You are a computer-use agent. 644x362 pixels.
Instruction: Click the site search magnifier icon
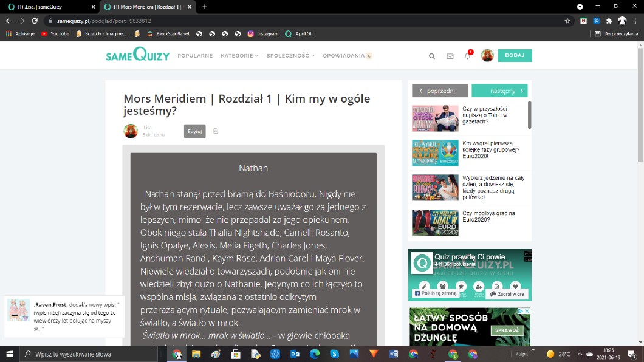pos(432,56)
